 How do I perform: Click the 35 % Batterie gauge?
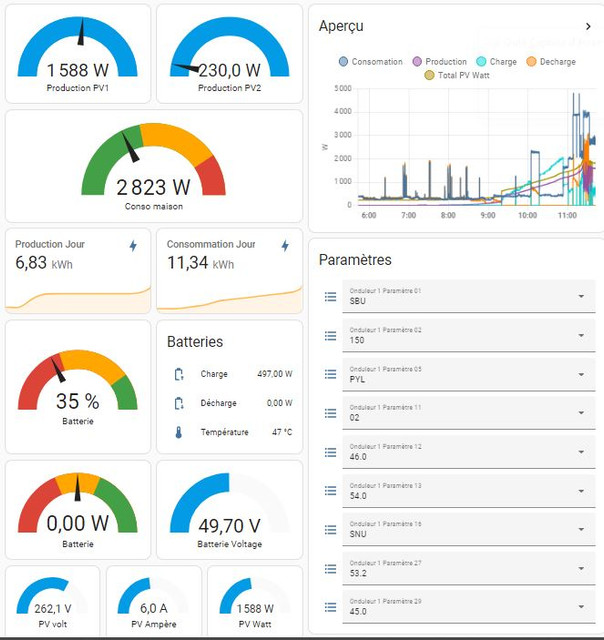click(x=78, y=387)
